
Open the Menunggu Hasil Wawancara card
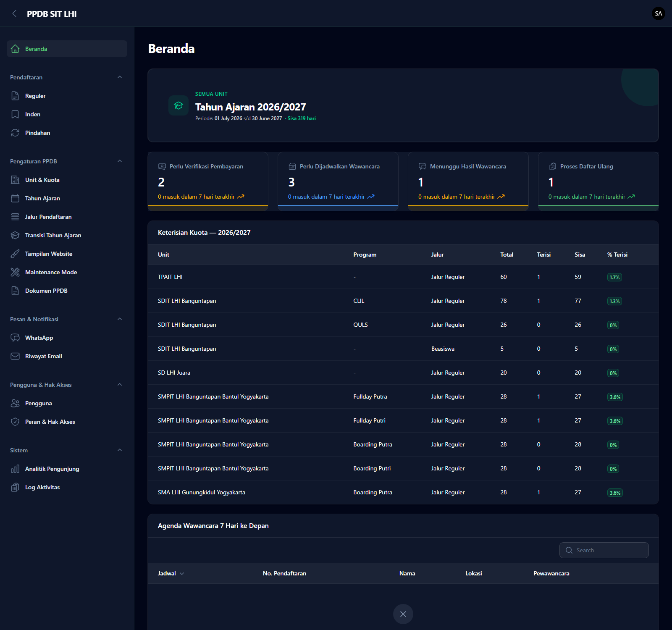click(468, 181)
